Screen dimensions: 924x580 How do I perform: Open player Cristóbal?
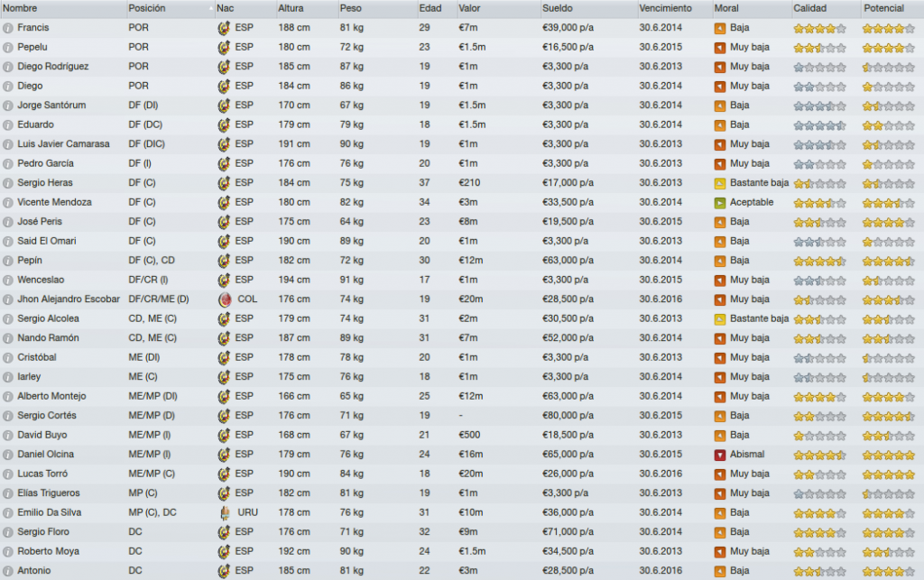tap(36, 357)
